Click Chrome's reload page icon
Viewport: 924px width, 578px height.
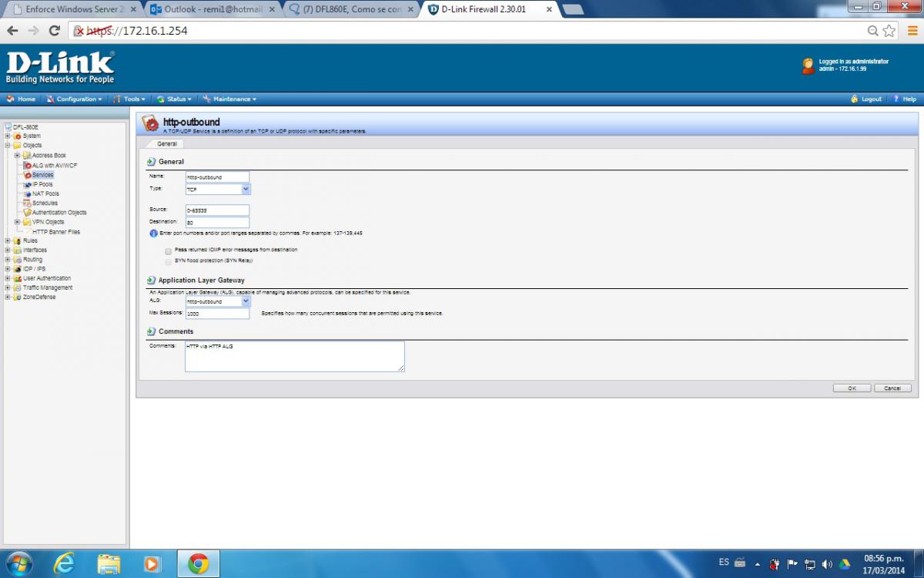[54, 31]
